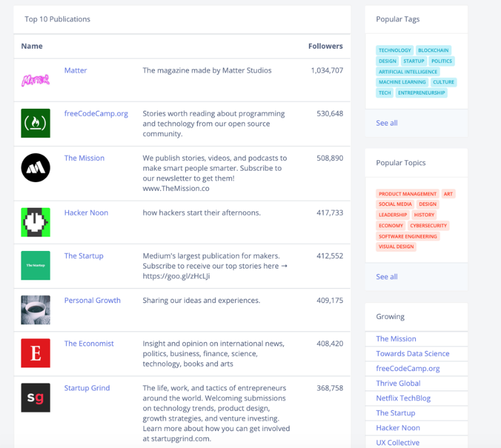Choose the Product Management topic
This screenshot has height=448, width=501.
407,194
